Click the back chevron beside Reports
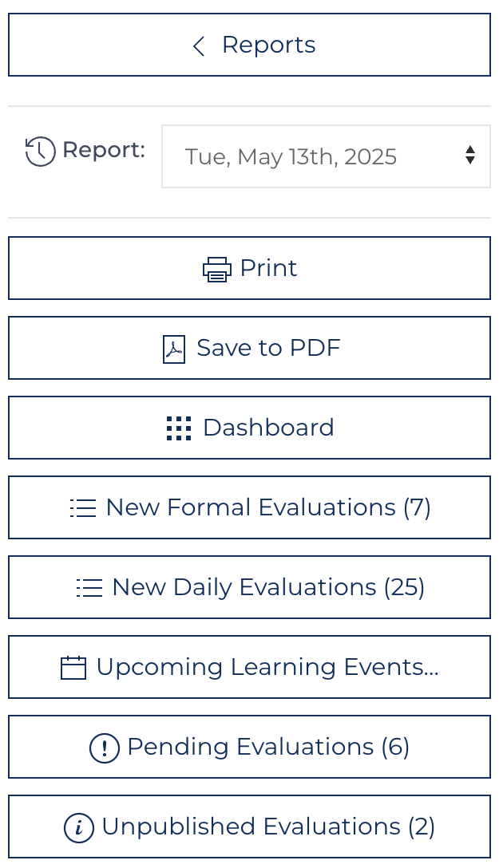Screen dimensions: 503x868 (x=199, y=46)
